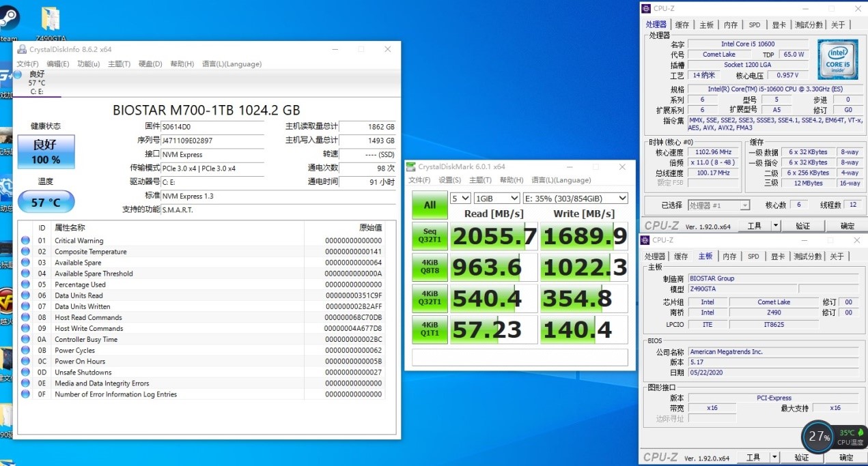
Task: Click the status orb beside Host Write Commands
Action: tap(26, 328)
